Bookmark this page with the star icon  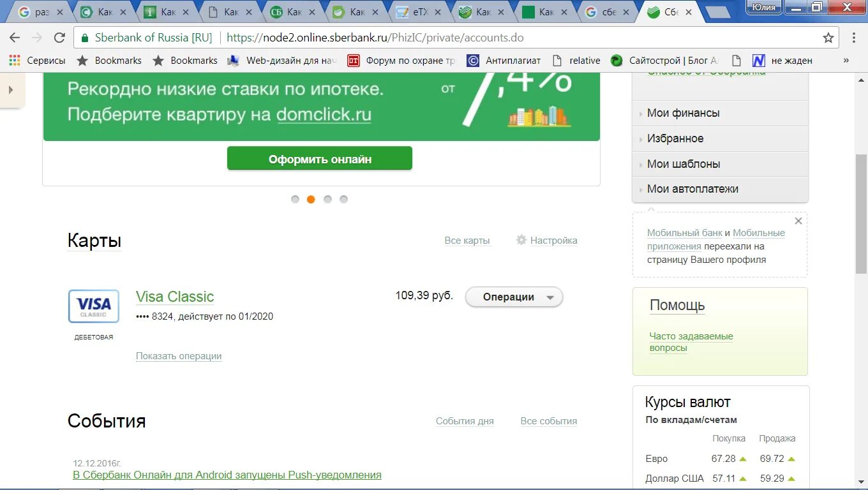828,38
